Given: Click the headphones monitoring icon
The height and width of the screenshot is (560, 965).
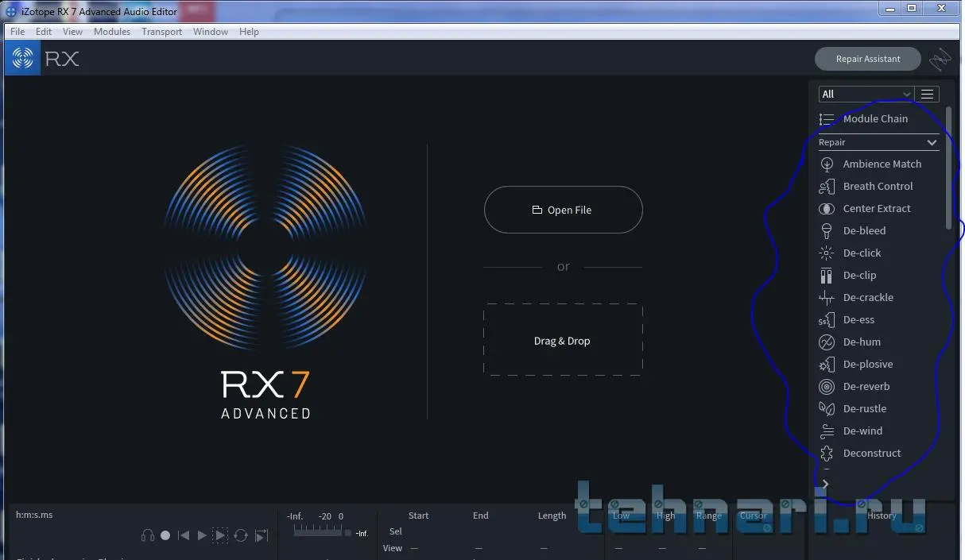Looking at the screenshot, I should (x=147, y=535).
